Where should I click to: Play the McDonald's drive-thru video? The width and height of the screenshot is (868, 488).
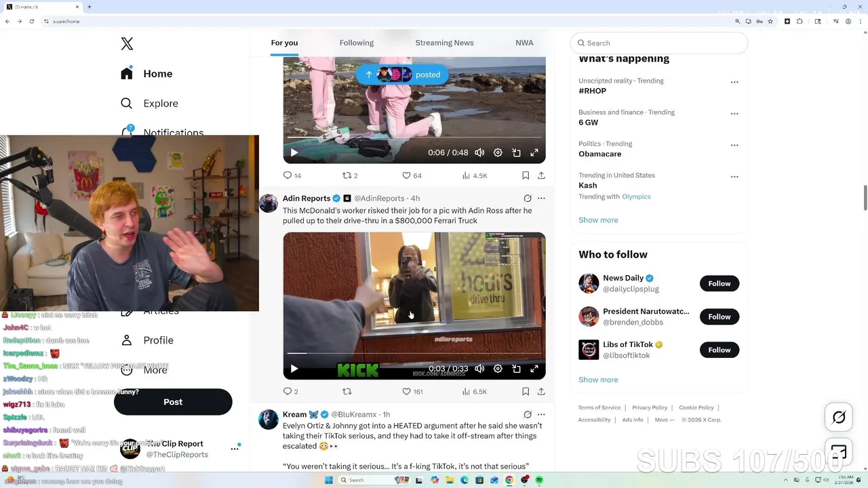pyautogui.click(x=294, y=369)
